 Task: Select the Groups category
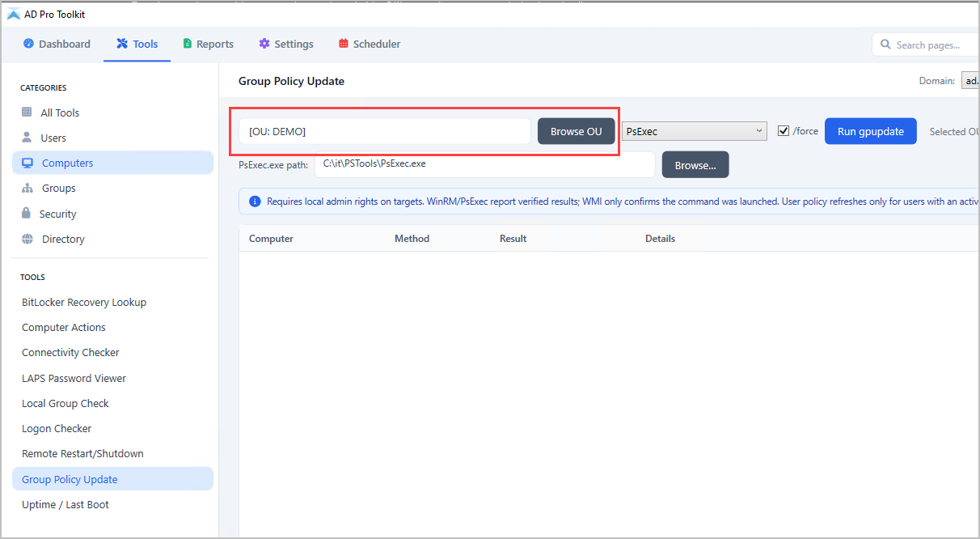[112, 188]
